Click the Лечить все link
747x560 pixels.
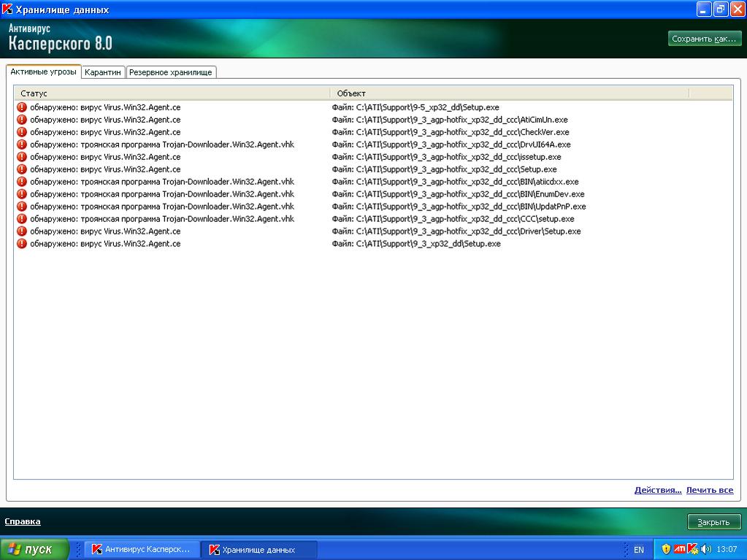[710, 490]
